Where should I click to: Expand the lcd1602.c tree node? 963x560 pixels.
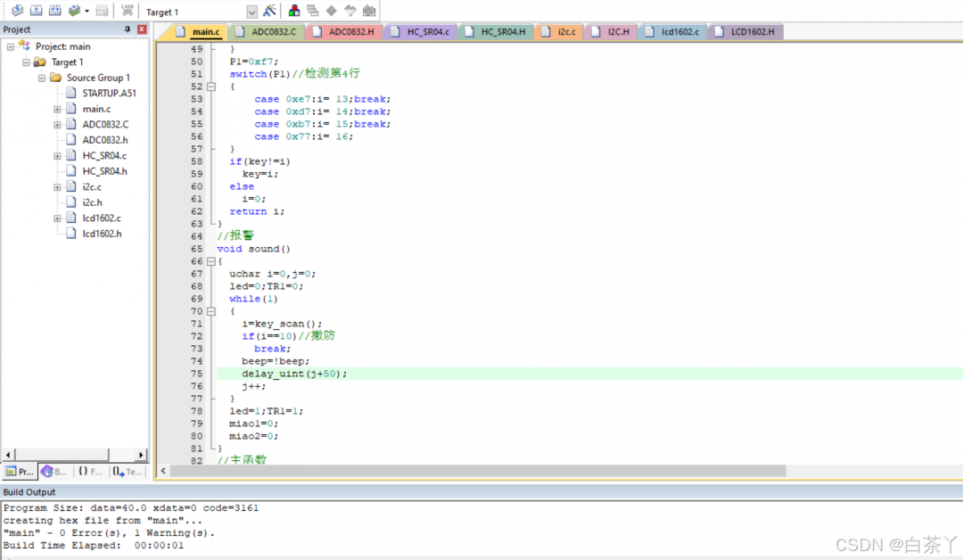[57, 218]
